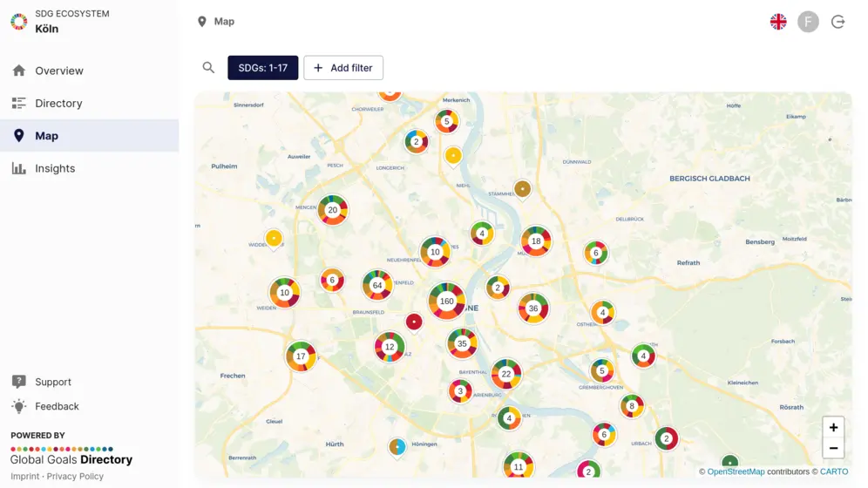Click the search magnifier icon

point(208,67)
